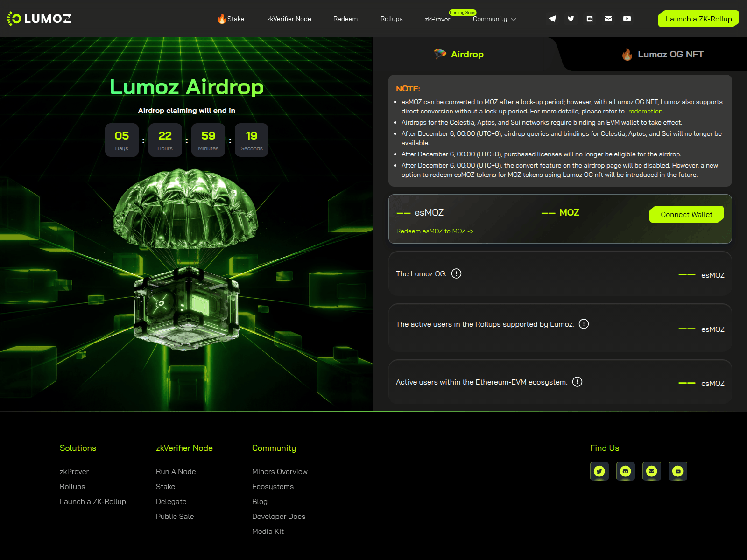Open the Lumoz logo home link
This screenshot has width=747, height=560.
click(40, 19)
